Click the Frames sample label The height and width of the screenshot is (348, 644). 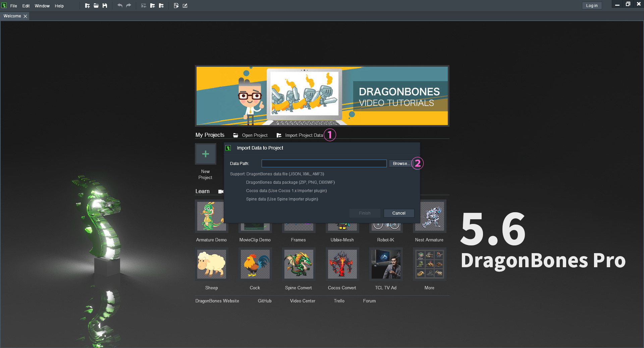pyautogui.click(x=299, y=240)
